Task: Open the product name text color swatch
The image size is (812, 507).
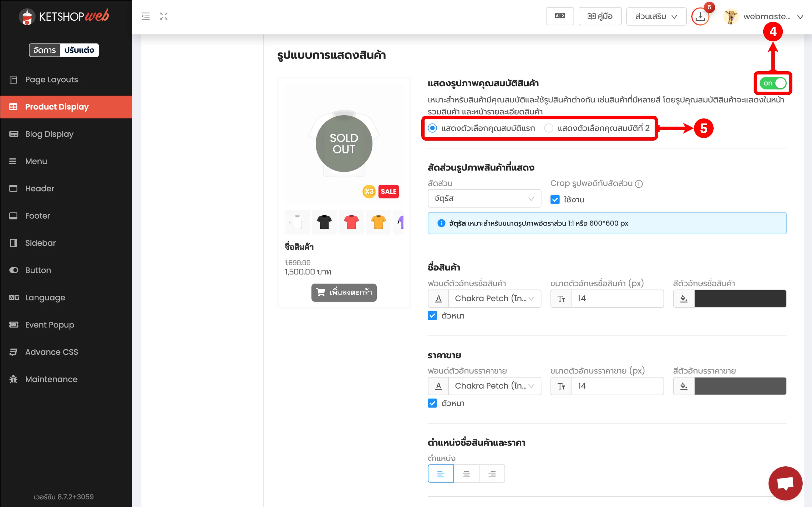Action: pyautogui.click(x=740, y=298)
